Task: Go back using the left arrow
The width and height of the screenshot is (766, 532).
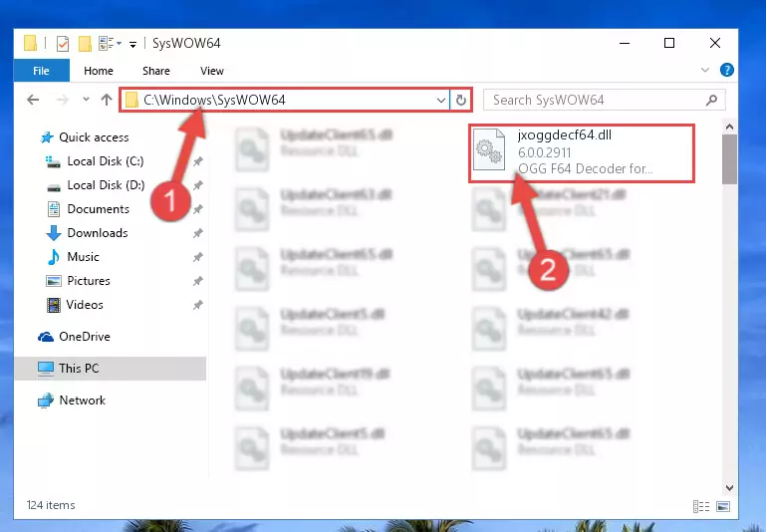Action: point(33,100)
